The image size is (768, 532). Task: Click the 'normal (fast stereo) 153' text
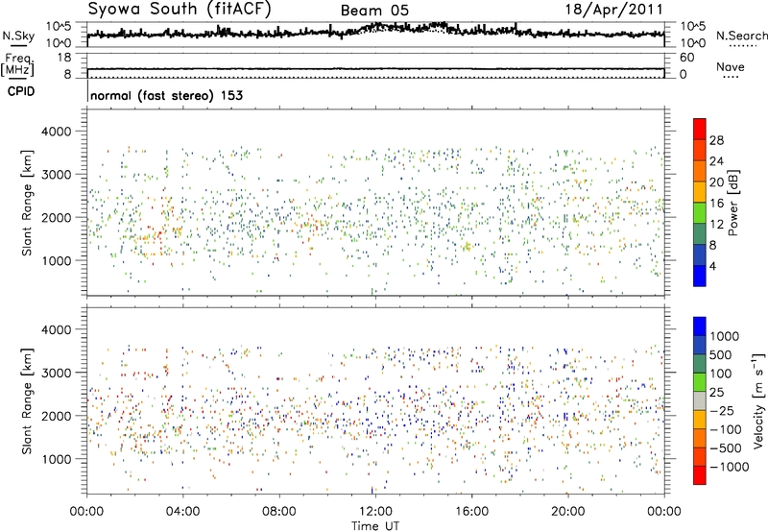(x=166, y=95)
